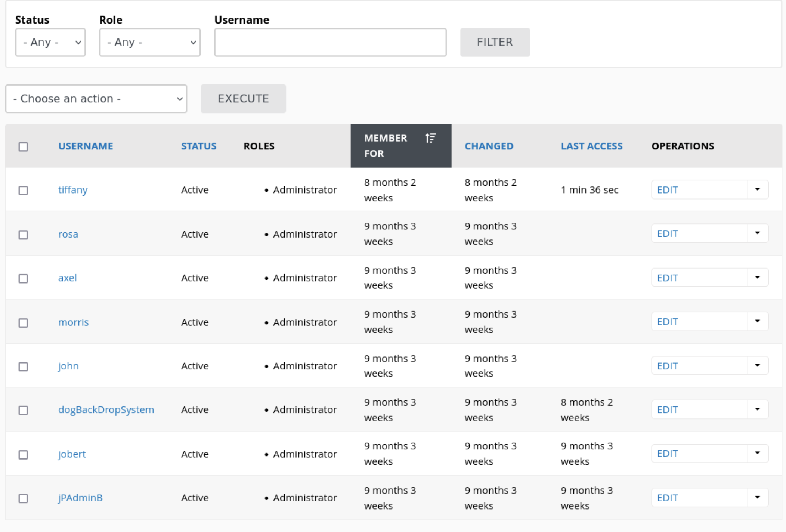The width and height of the screenshot is (786, 532).
Task: Check the jobert row checkbox
Action: coord(23,454)
